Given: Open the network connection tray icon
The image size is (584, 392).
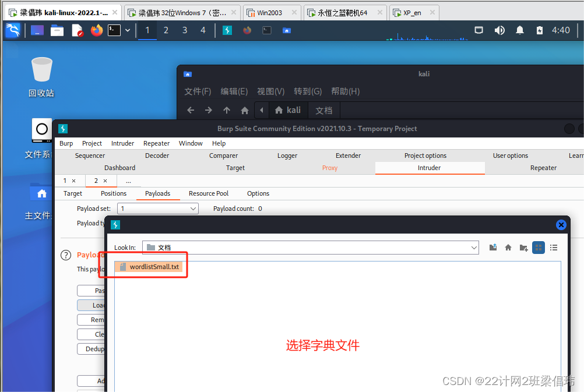Looking at the screenshot, I should pos(479,30).
